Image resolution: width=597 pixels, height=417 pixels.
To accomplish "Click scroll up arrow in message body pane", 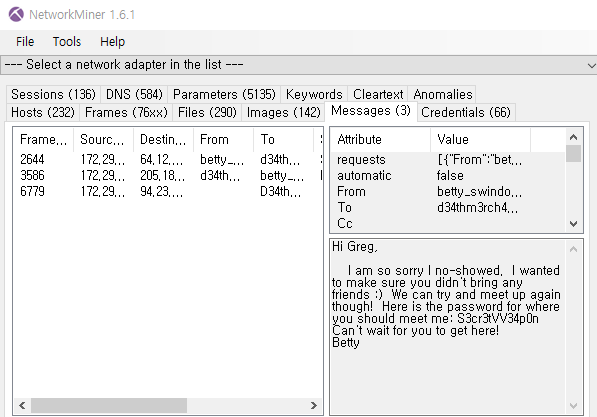I will point(573,249).
